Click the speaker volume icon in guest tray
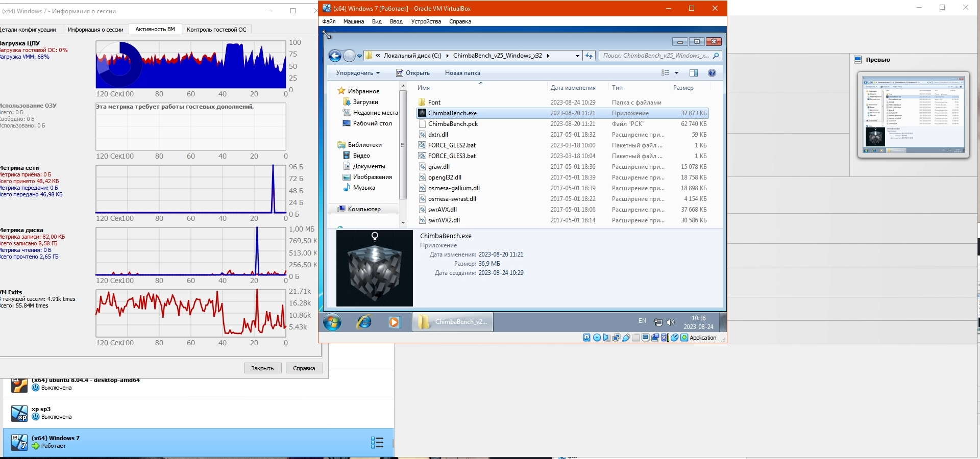980x459 pixels. tap(671, 322)
